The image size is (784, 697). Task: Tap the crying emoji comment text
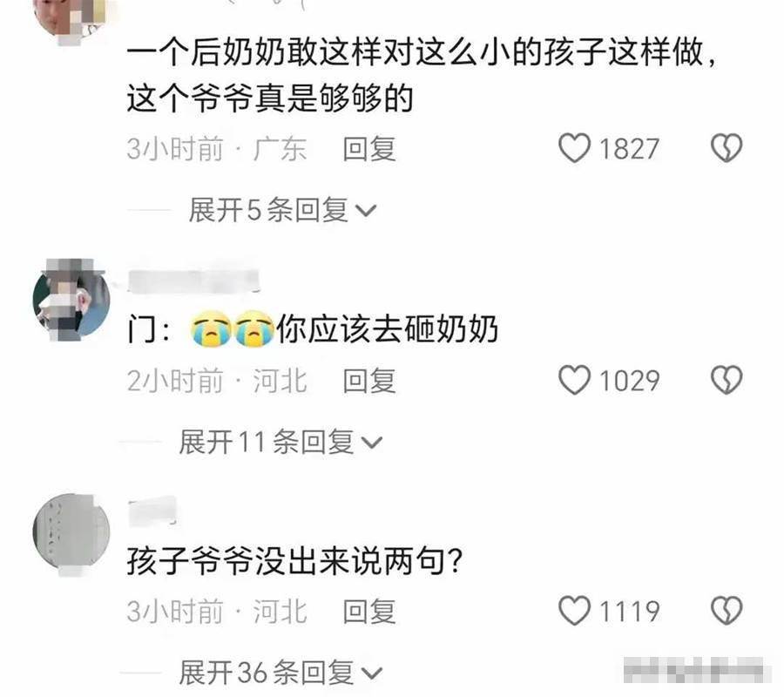(313, 329)
